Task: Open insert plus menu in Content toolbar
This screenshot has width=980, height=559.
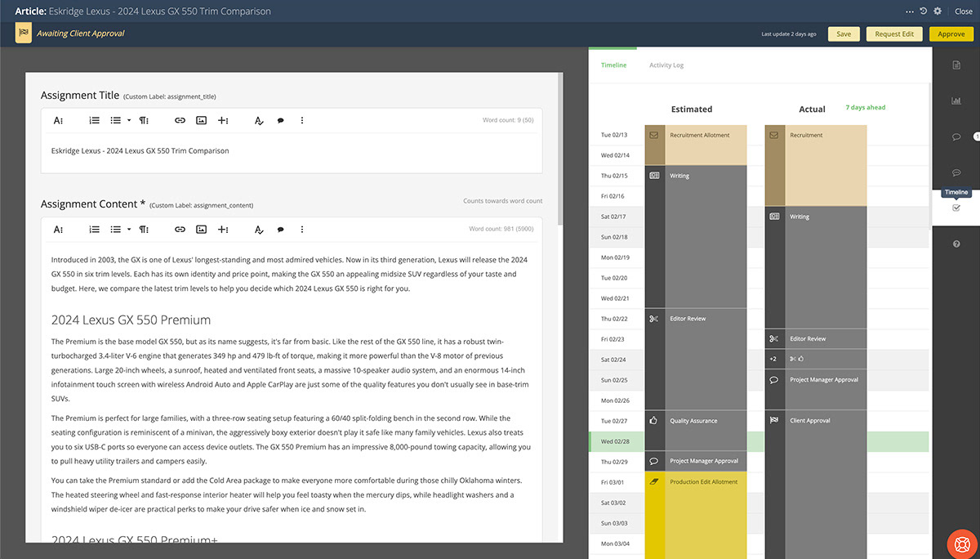Action: pyautogui.click(x=223, y=230)
